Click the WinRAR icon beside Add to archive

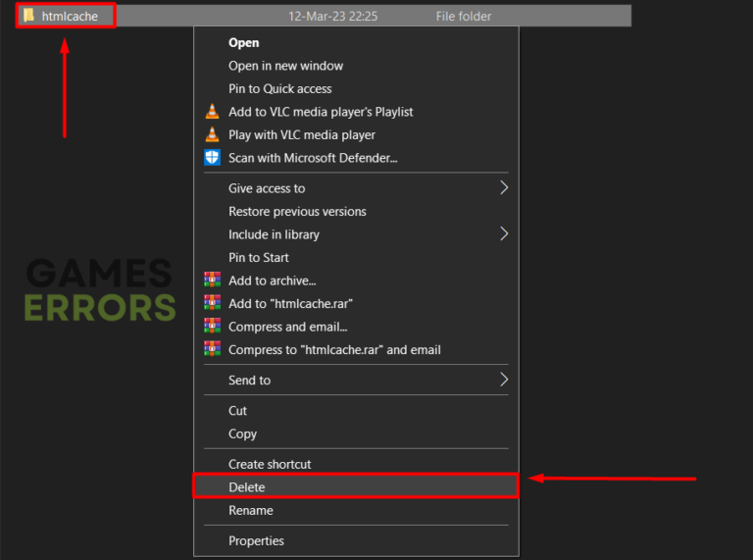[x=212, y=280]
